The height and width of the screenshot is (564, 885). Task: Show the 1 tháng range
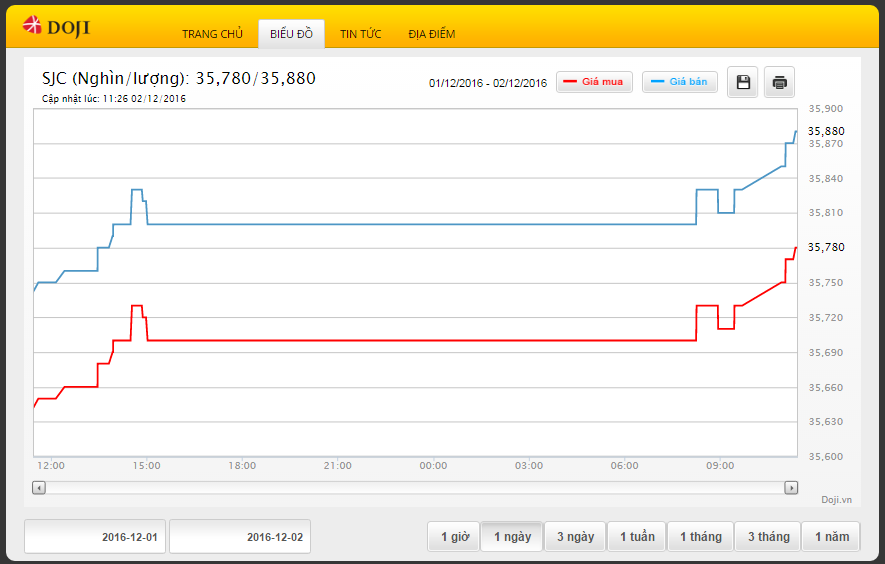pos(700,536)
